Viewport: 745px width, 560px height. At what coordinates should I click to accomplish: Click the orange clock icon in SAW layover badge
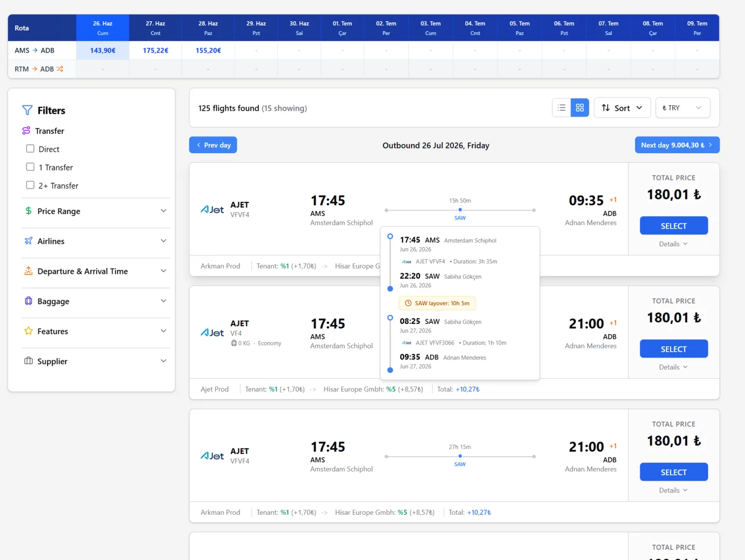point(407,303)
